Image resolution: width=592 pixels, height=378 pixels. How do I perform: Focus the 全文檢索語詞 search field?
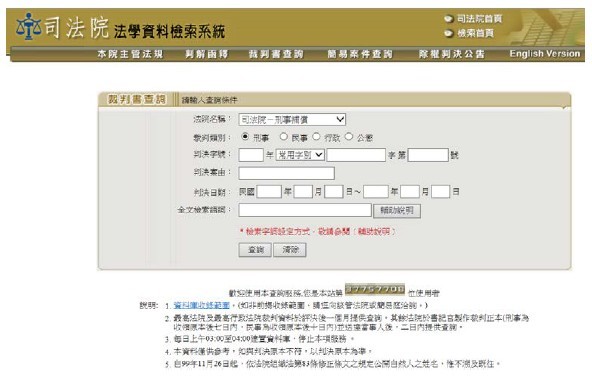305,210
